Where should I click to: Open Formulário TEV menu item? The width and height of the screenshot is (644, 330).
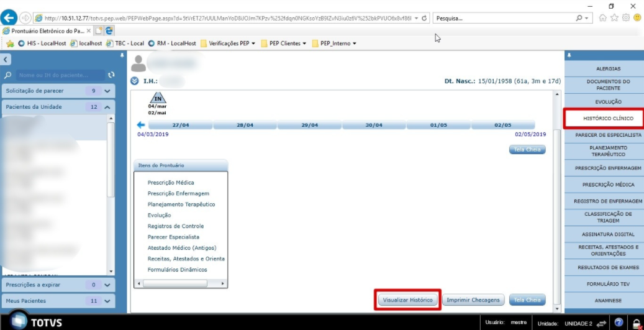click(608, 284)
